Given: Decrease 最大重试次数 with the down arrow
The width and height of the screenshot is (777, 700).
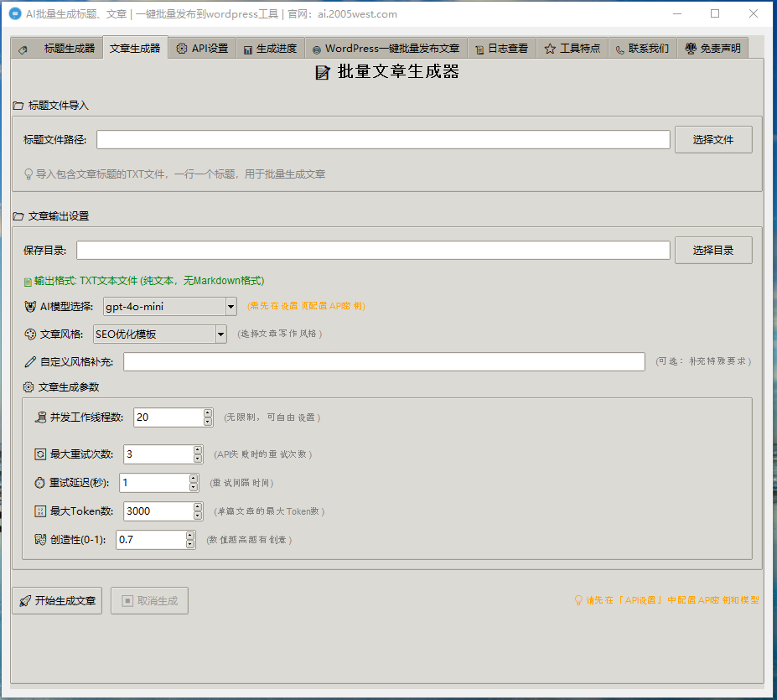Looking at the screenshot, I should click(198, 459).
